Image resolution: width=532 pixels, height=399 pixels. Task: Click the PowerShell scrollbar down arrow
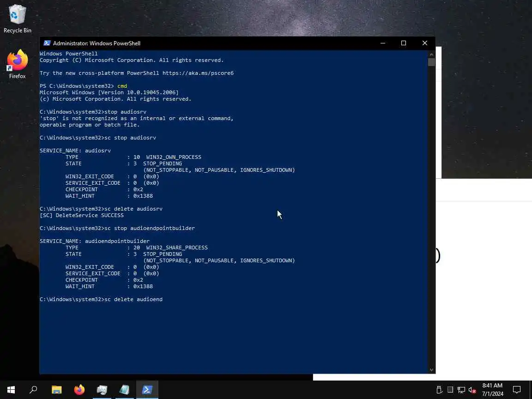pos(432,370)
